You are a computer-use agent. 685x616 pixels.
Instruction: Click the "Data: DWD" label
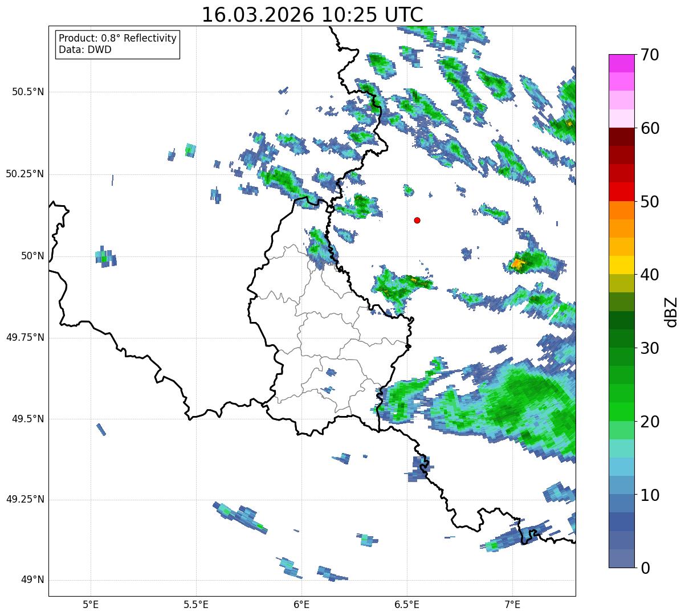[85, 50]
